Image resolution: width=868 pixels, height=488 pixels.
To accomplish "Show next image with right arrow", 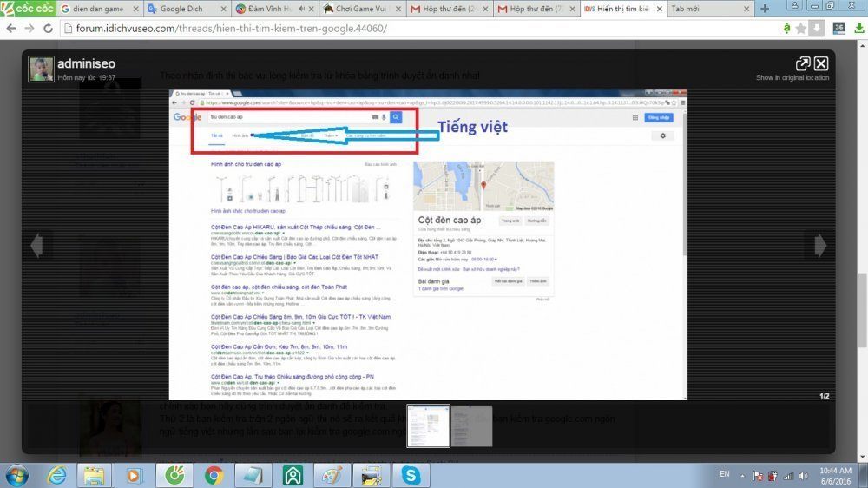I will (820, 246).
